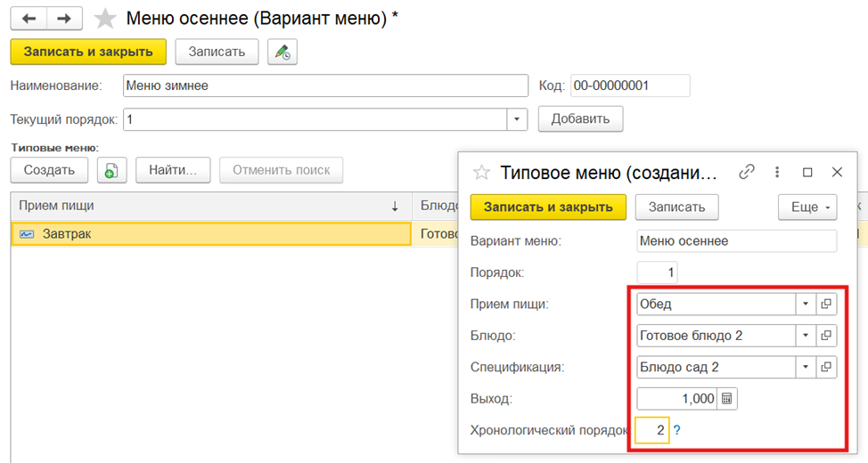Add Меню осеннее to favorites star
868x463 pixels.
tap(104, 19)
